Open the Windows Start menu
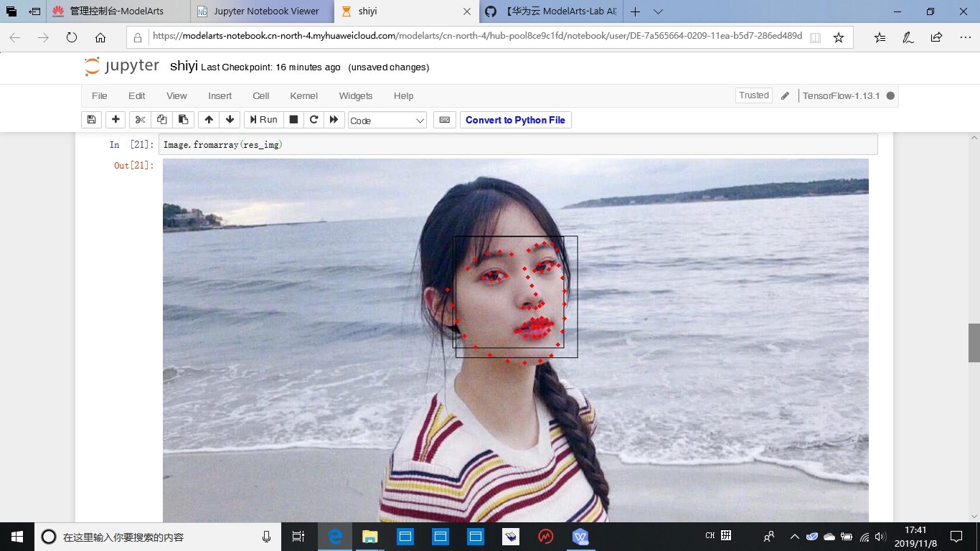This screenshot has height=551, width=980. [x=17, y=536]
